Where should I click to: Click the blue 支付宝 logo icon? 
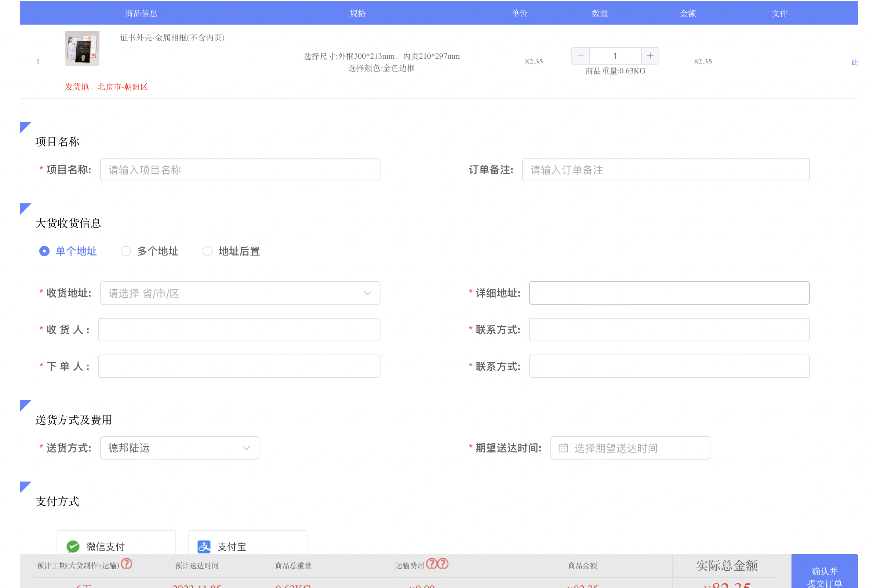pyautogui.click(x=204, y=547)
